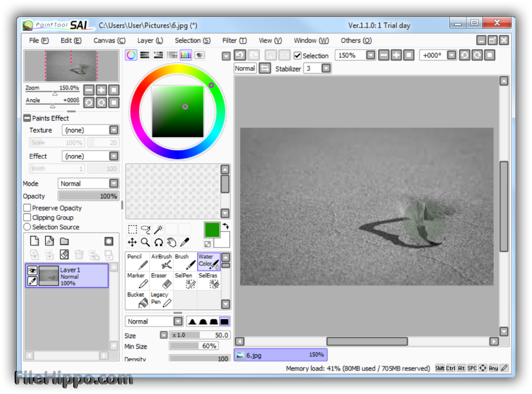The image size is (532, 394).
Task: Select the Pencil tool
Action: pos(137,262)
